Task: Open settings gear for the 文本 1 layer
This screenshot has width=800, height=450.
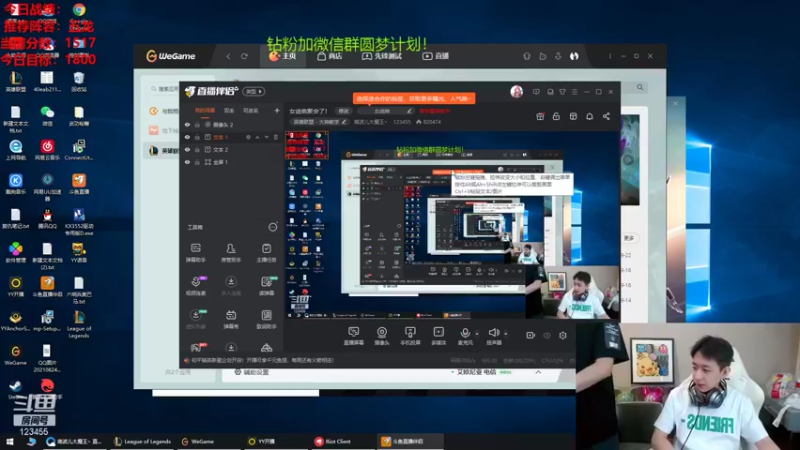Action: (x=248, y=137)
